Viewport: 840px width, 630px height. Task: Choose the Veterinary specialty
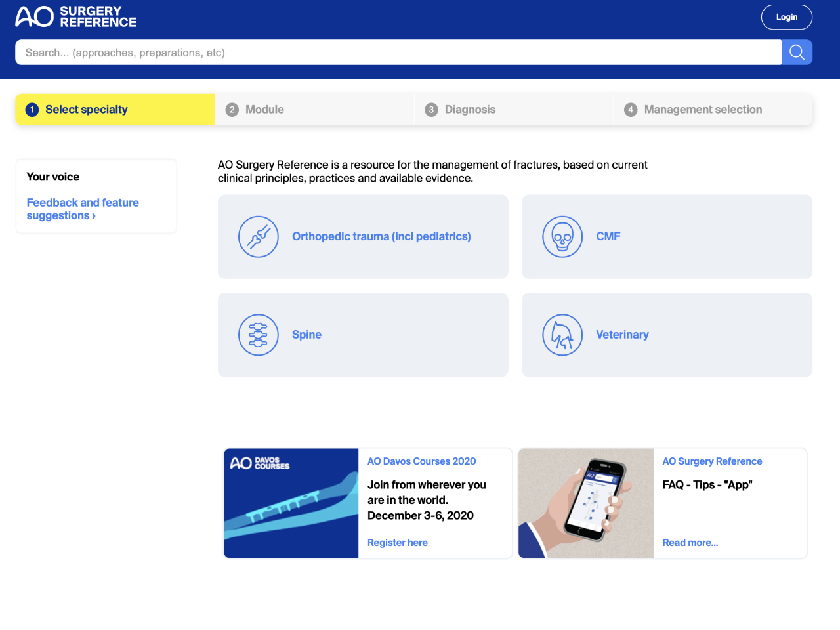(x=667, y=335)
